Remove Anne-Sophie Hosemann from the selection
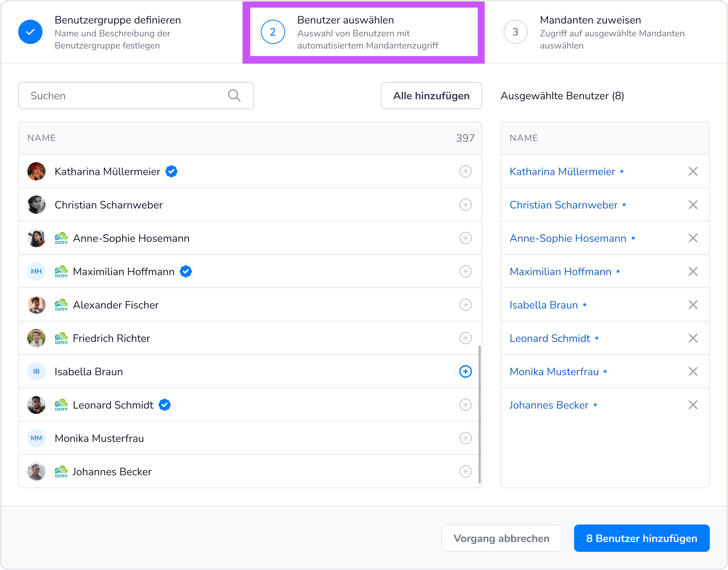728x570 pixels. coord(693,238)
